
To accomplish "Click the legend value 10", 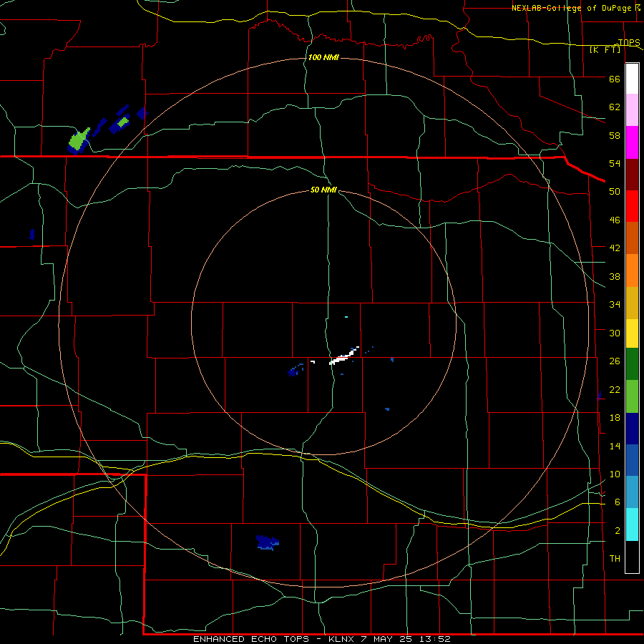I will [615, 474].
